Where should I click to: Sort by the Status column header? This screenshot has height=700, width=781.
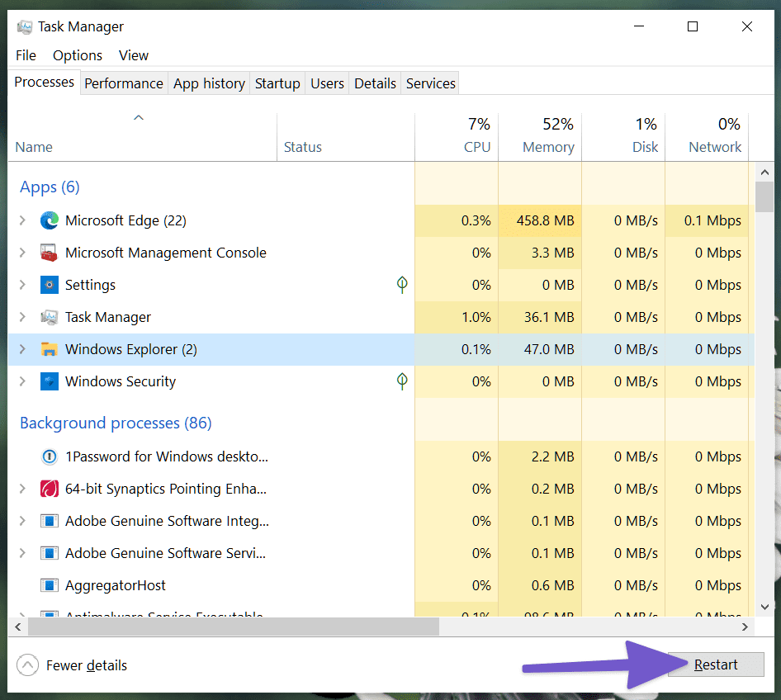346,137
